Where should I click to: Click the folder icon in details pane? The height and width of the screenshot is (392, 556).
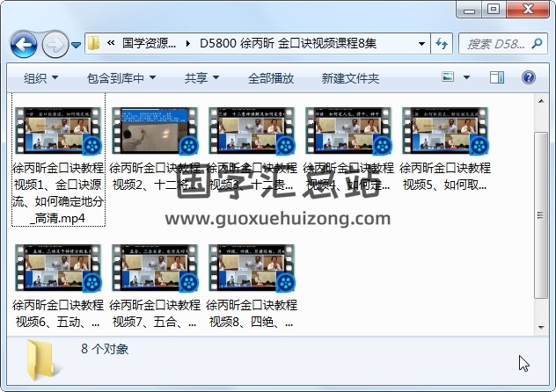coord(40,359)
